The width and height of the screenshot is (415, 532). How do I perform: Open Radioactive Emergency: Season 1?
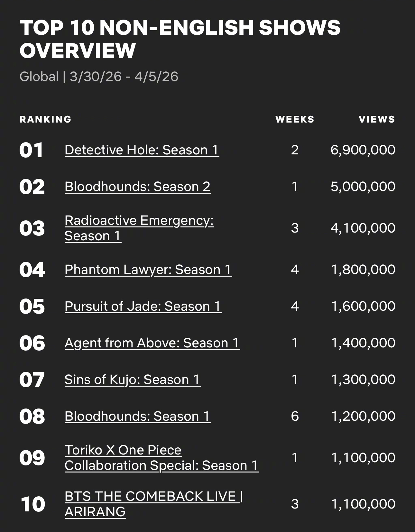pos(139,228)
